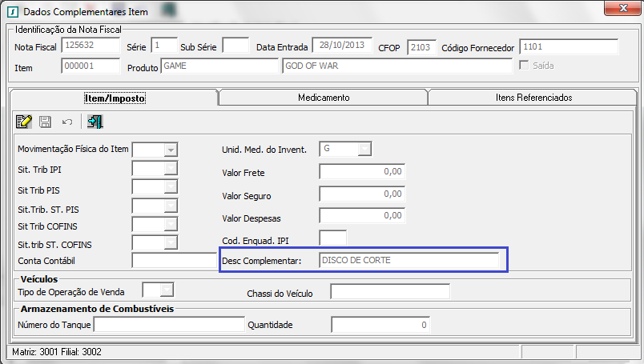Viewport: 644px width, 364px height.
Task: Click the Número do Tanque input field
Action: pos(169,325)
